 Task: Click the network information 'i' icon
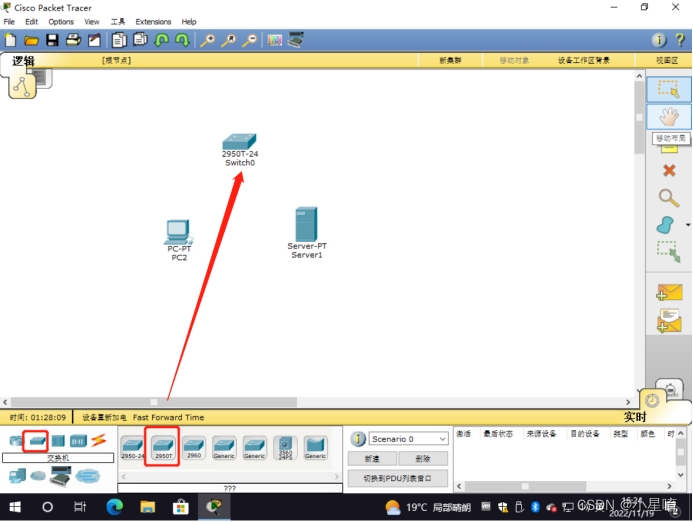click(x=659, y=40)
